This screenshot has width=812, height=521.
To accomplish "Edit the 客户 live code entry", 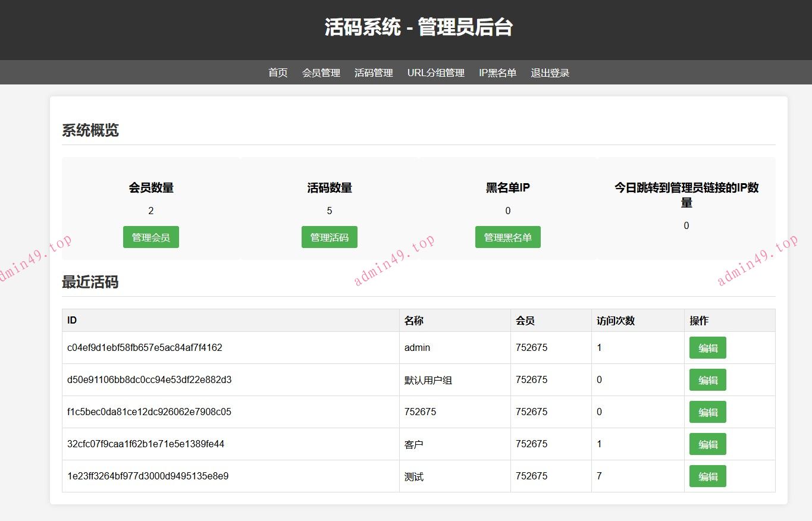I will point(707,444).
